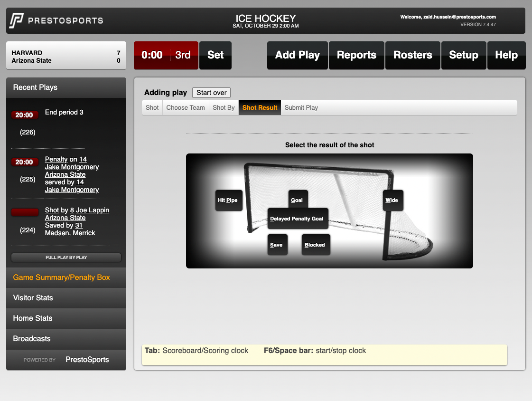Go to the Shot By step tab
Viewport: 532px width, 401px height.
click(224, 108)
